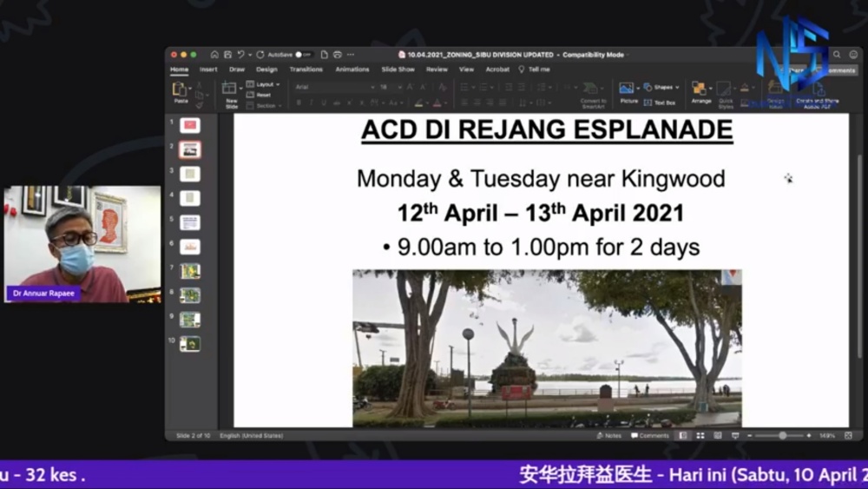Insert a Picture from the ribbon
Image resolution: width=868 pixels, height=489 pixels.
click(628, 92)
